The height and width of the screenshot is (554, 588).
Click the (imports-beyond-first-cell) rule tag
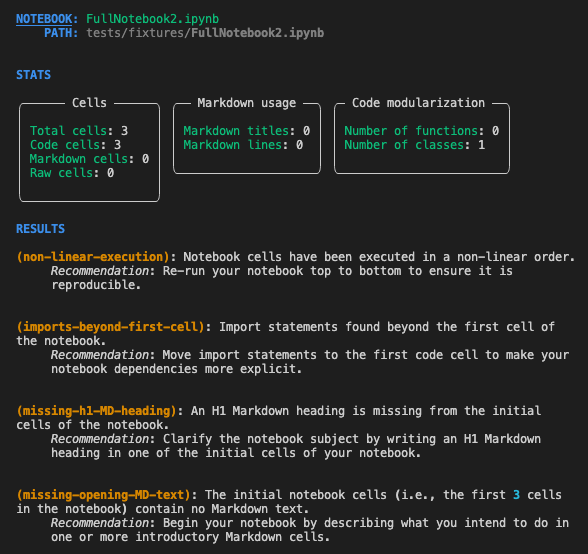point(110,327)
